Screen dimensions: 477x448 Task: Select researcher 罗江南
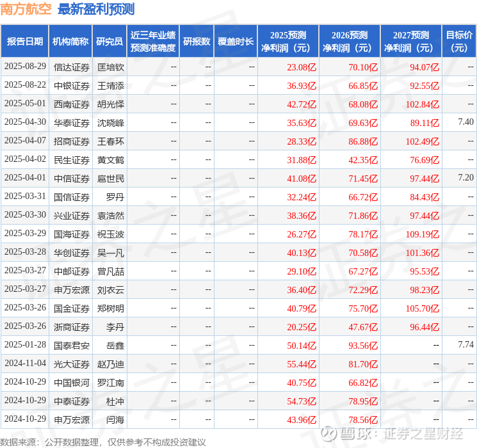[110, 382]
